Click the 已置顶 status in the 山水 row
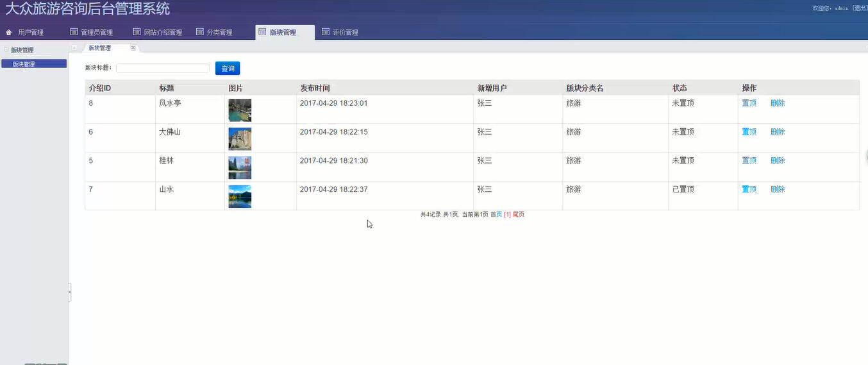 (683, 190)
